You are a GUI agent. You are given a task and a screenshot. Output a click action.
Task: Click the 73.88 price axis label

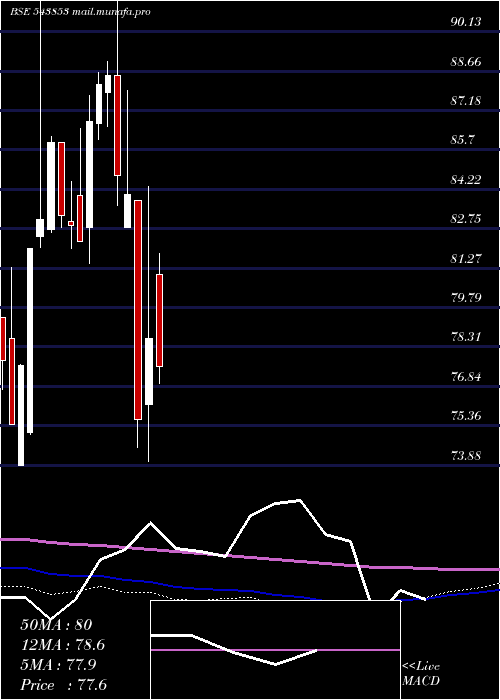click(466, 455)
